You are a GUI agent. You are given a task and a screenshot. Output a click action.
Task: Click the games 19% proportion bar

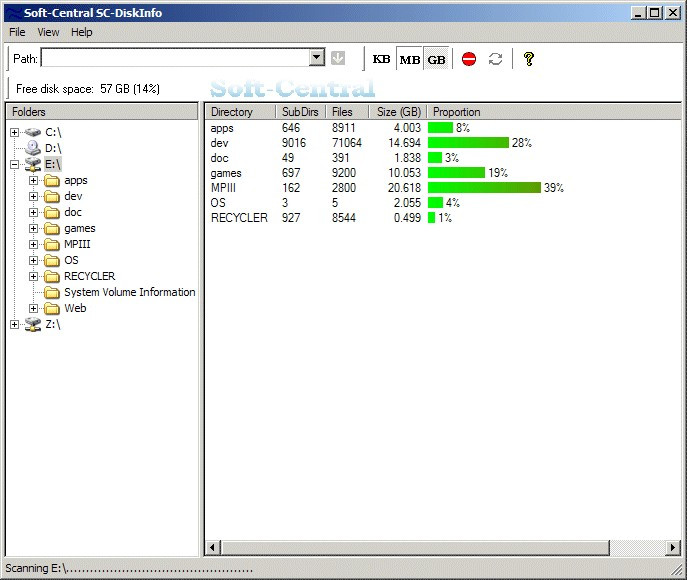pos(457,173)
